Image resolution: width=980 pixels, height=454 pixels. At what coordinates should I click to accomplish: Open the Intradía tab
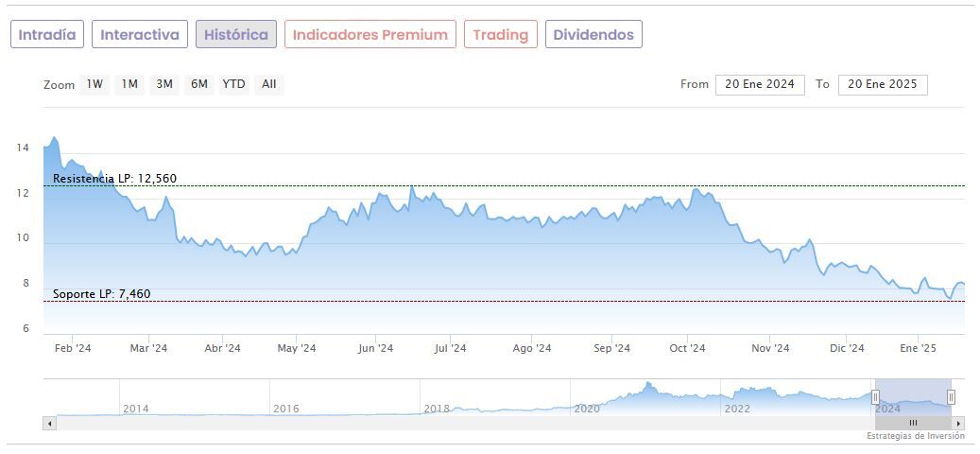point(47,35)
